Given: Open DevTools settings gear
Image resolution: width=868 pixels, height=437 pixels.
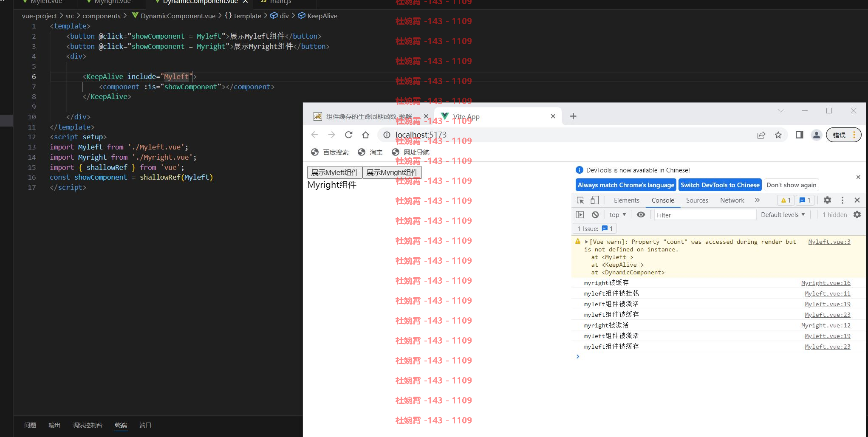Looking at the screenshot, I should point(827,200).
